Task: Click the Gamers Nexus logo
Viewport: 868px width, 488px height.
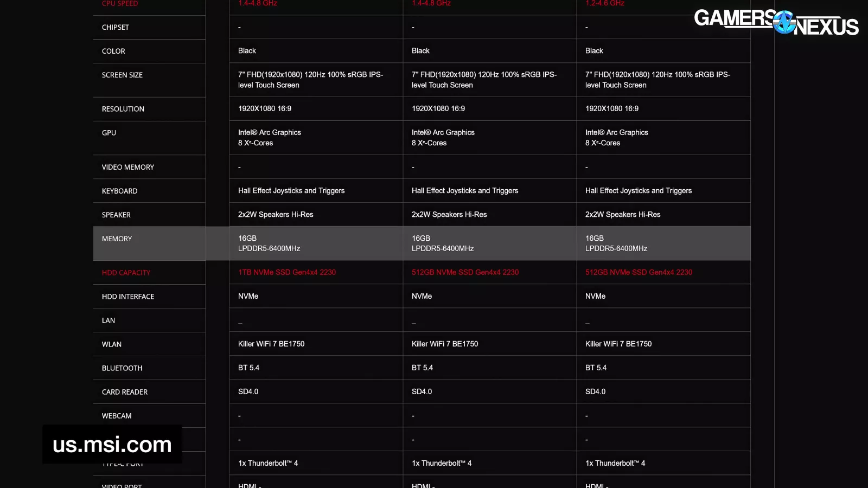Action: 776,22
